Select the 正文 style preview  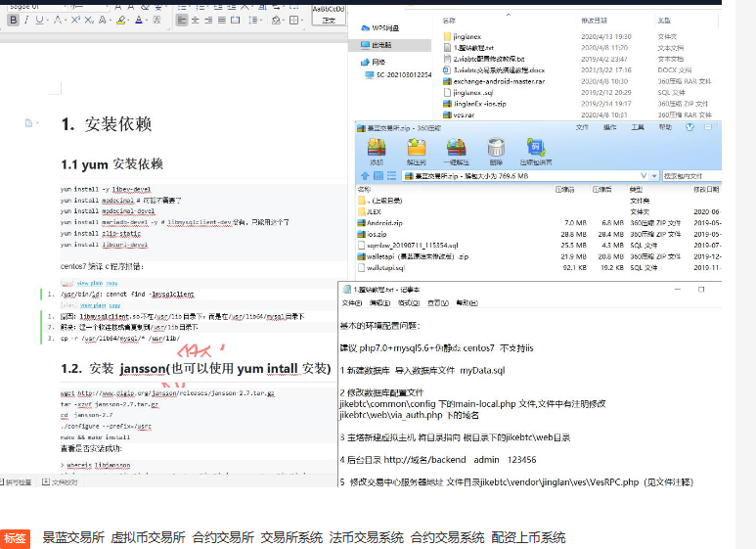click(329, 15)
